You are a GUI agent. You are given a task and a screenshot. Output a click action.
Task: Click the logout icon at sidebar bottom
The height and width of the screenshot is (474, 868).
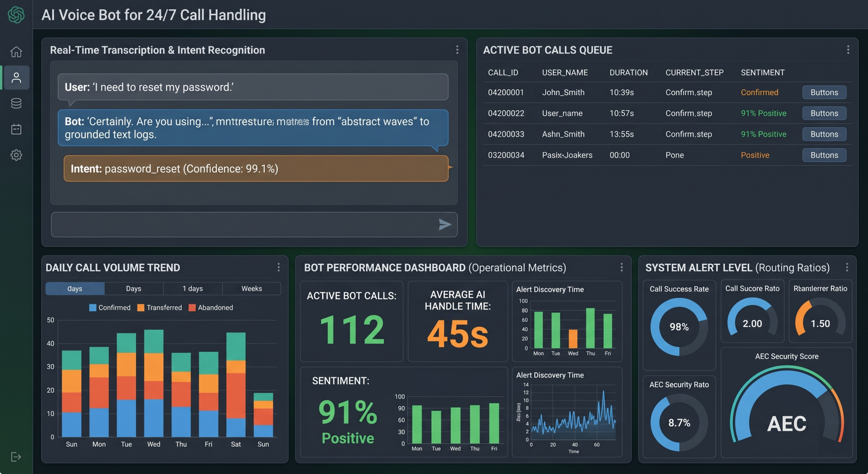pyautogui.click(x=16, y=457)
